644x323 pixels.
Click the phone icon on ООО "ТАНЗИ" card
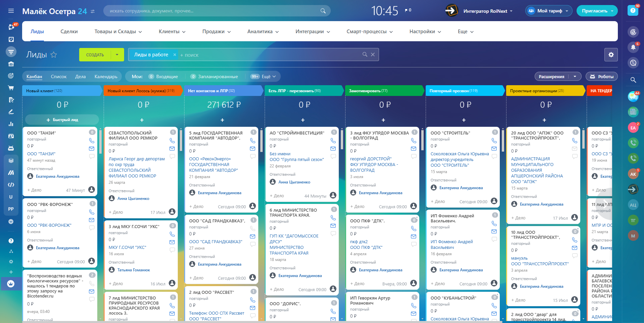pyautogui.click(x=92, y=141)
